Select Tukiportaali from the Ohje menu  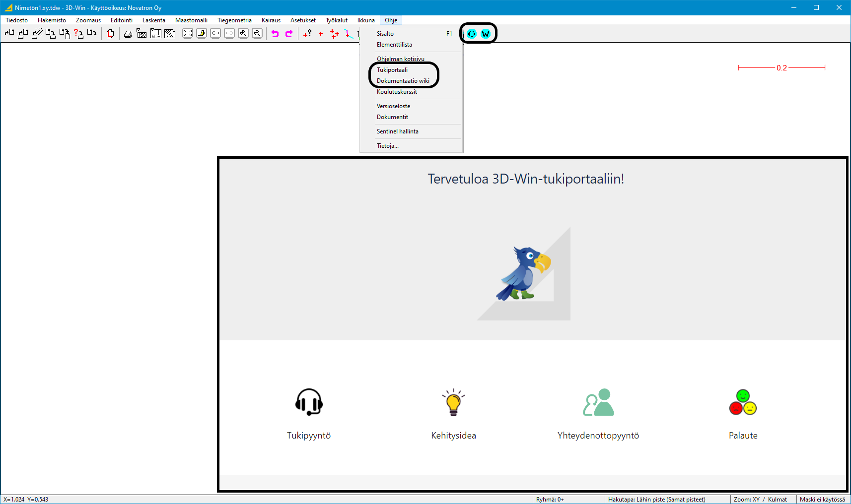click(392, 70)
